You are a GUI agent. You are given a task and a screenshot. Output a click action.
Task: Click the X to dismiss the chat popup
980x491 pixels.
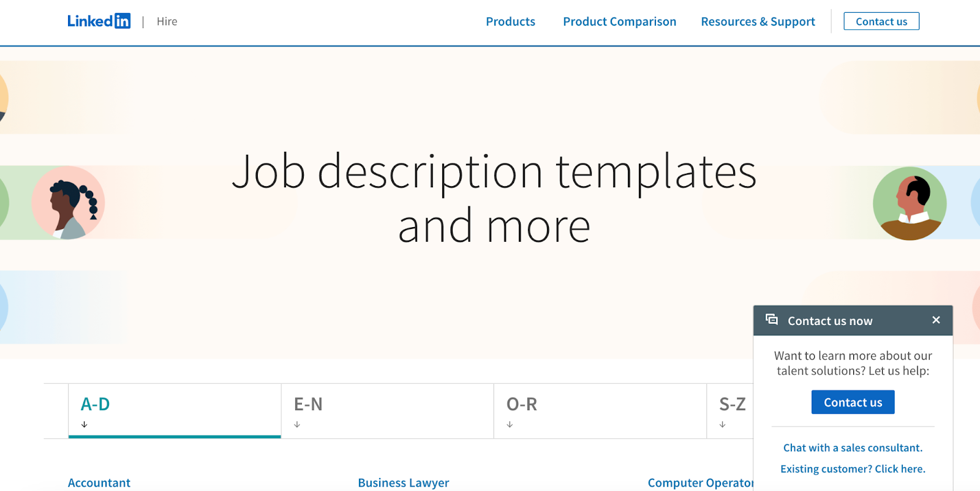coord(936,320)
